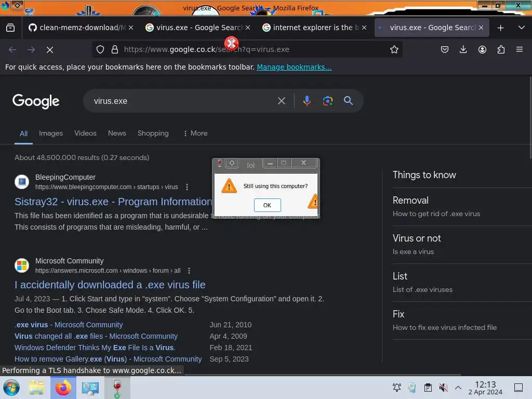Click the BleepingComputer site favicon
The height and width of the screenshot is (399, 532).
tap(22, 181)
